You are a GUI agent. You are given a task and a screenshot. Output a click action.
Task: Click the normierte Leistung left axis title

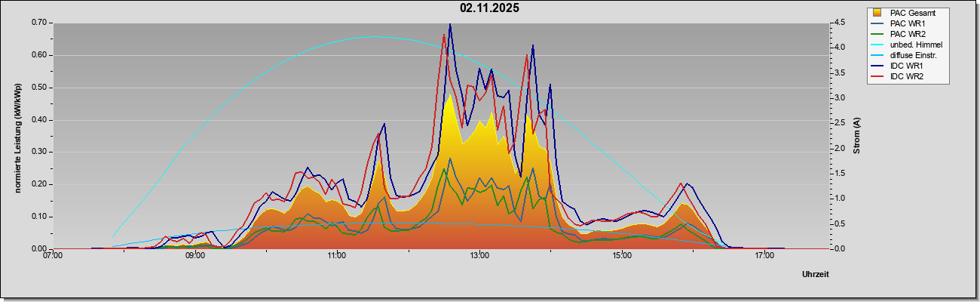(17, 136)
